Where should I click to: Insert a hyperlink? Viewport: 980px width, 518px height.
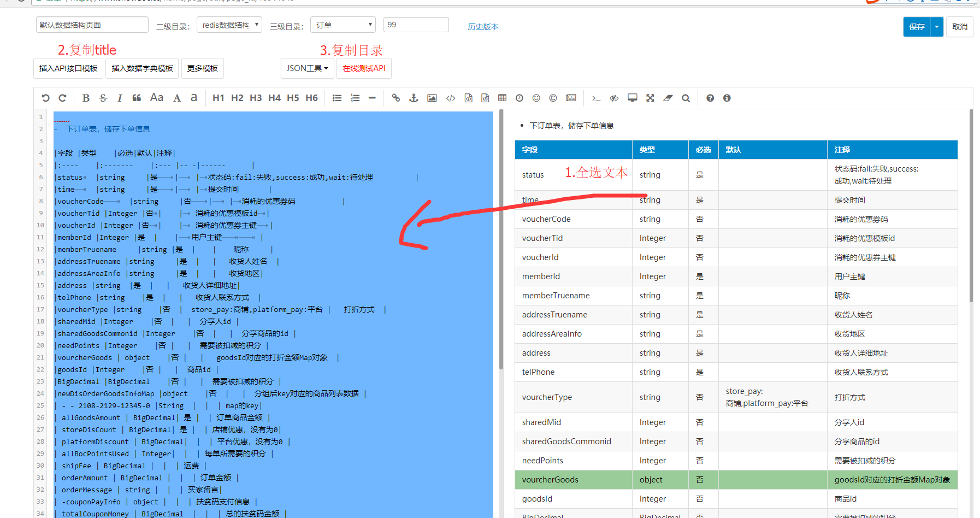pos(396,98)
